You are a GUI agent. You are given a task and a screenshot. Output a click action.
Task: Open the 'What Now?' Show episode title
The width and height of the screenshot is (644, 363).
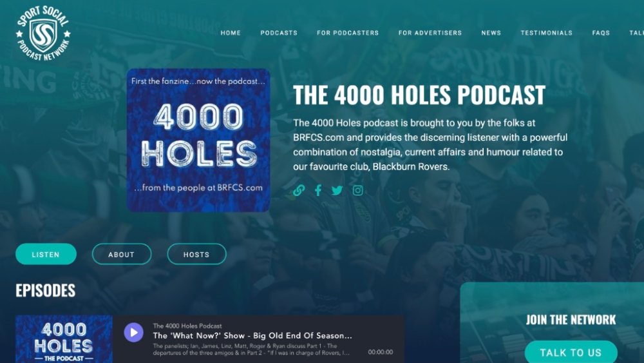coord(252,335)
